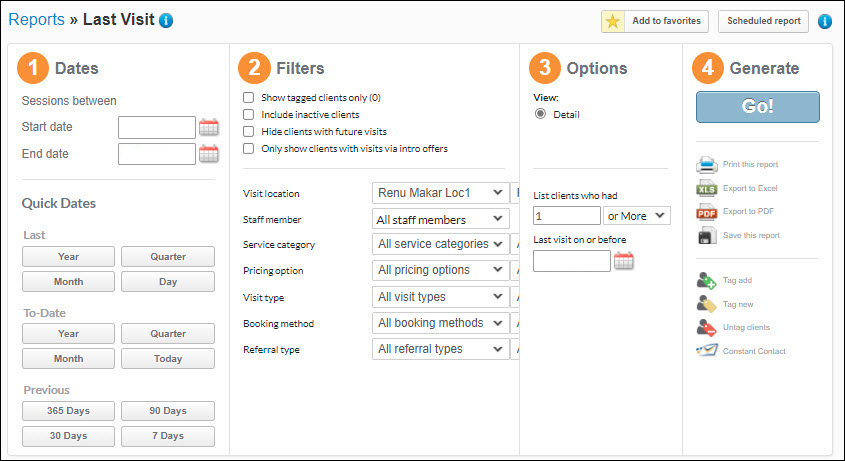Select the Detail view radio button
This screenshot has height=461, width=845.
pos(540,114)
